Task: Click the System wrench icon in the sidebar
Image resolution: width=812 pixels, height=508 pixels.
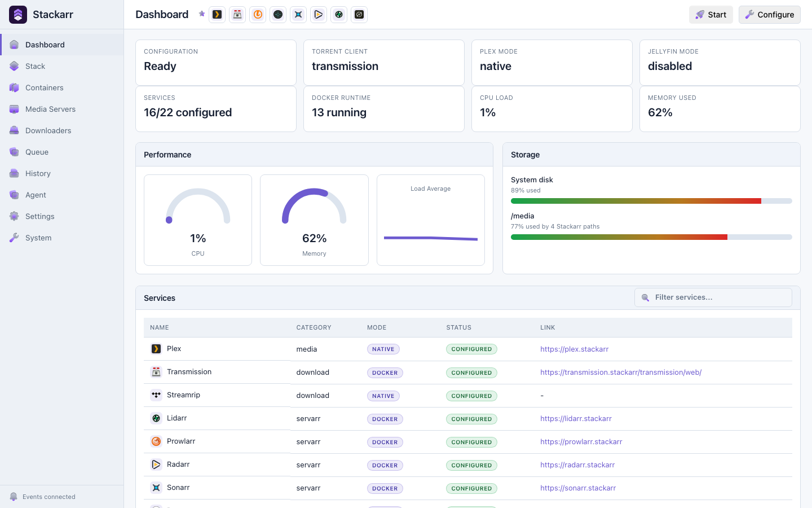Action: [14, 238]
